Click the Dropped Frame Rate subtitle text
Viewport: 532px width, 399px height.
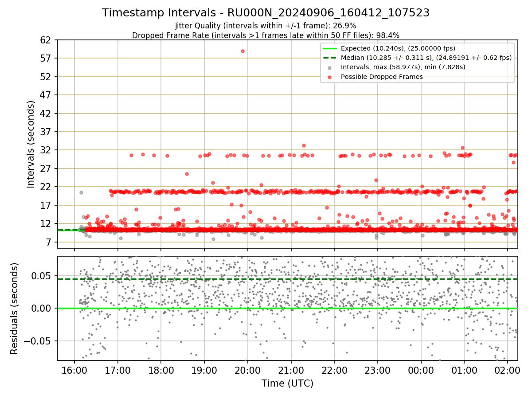[266, 35]
